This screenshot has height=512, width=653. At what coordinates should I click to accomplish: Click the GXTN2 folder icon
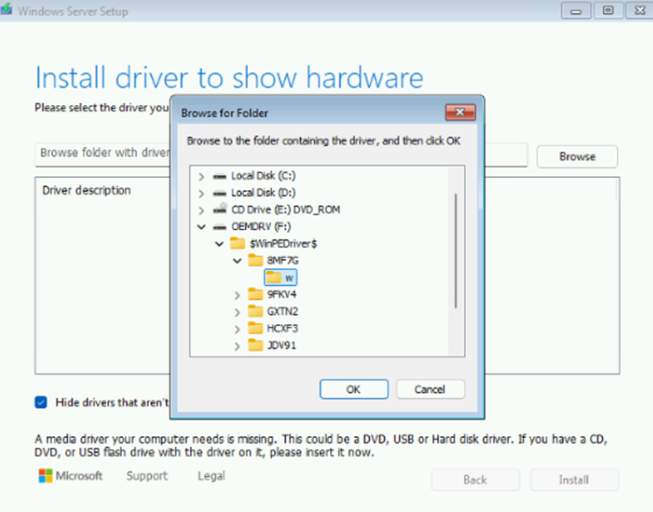click(255, 311)
